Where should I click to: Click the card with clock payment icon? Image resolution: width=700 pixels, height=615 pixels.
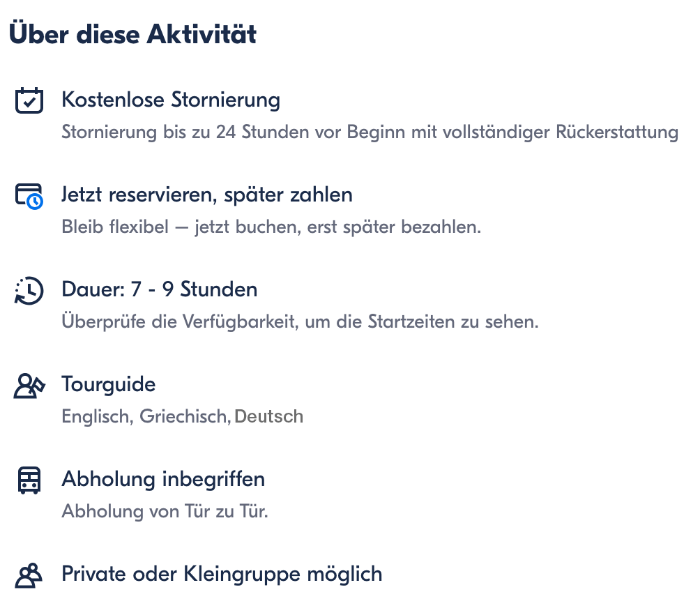tap(29, 196)
